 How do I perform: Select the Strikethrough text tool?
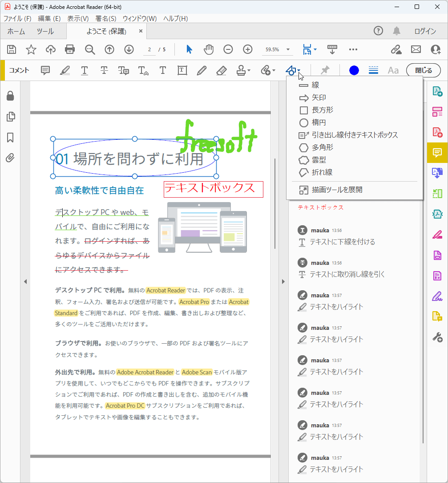click(104, 70)
